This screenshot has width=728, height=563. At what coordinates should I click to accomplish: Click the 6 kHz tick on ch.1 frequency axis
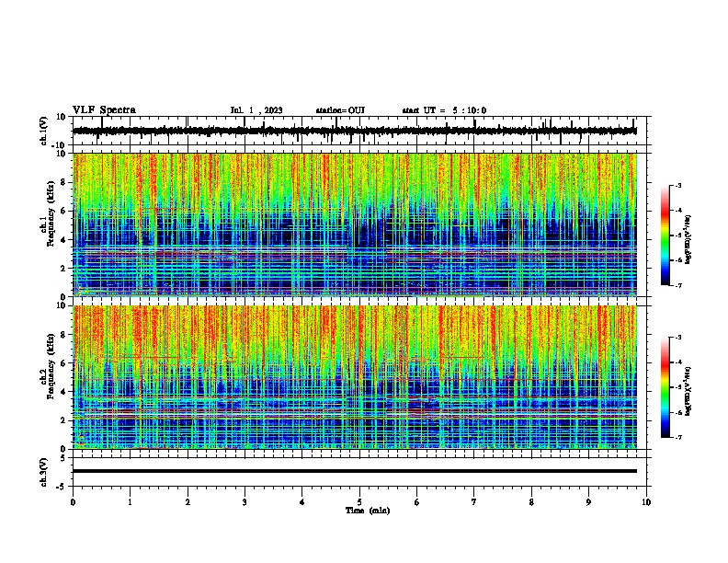(64, 211)
